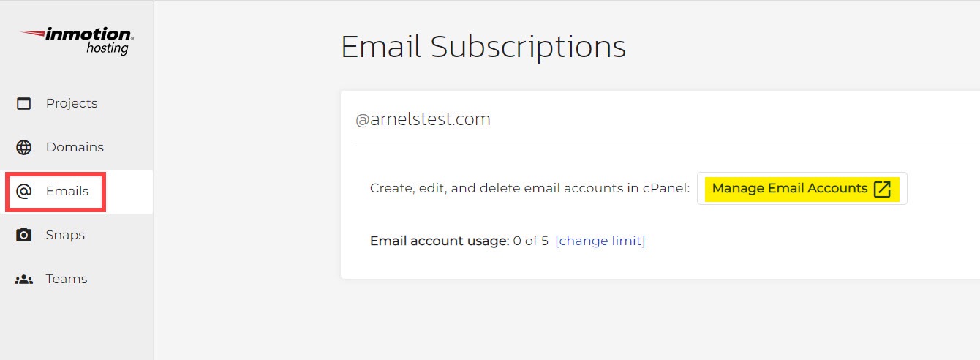Image resolution: width=980 pixels, height=360 pixels.
Task: Click the Projects window icon
Action: coord(24,103)
